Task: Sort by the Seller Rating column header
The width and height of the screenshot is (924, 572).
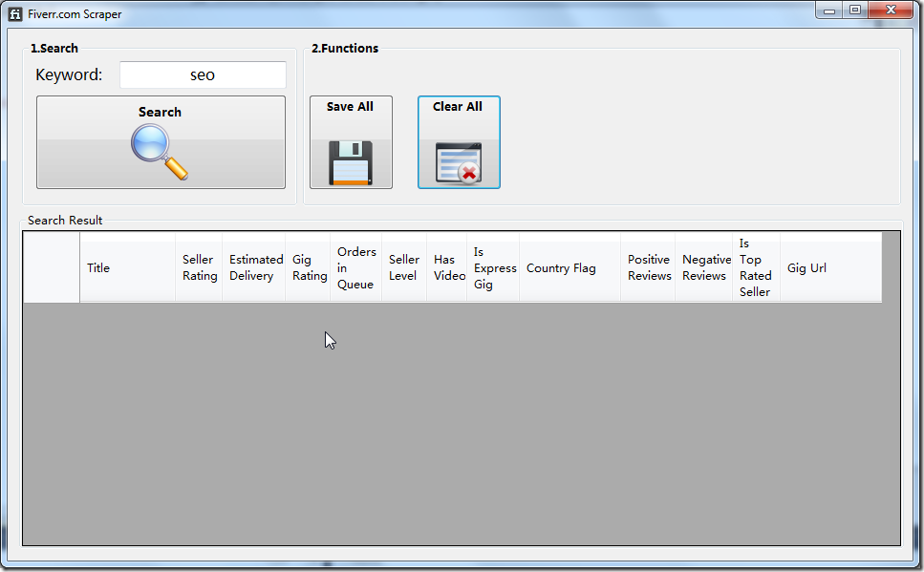Action: (199, 267)
